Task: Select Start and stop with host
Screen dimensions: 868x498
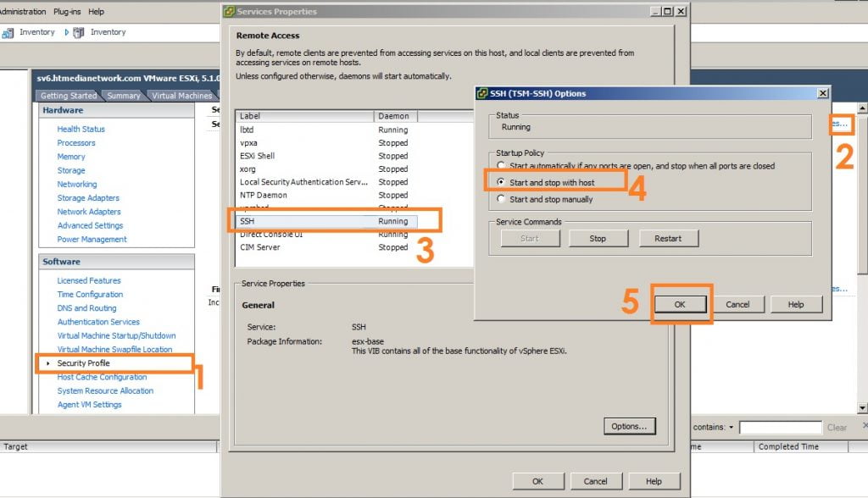Action: [500, 182]
